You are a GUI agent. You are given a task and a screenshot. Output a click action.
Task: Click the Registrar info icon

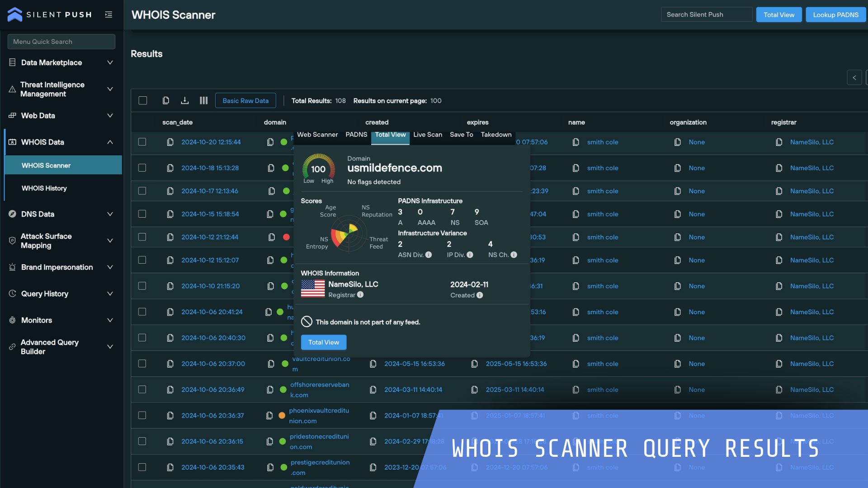click(x=360, y=295)
